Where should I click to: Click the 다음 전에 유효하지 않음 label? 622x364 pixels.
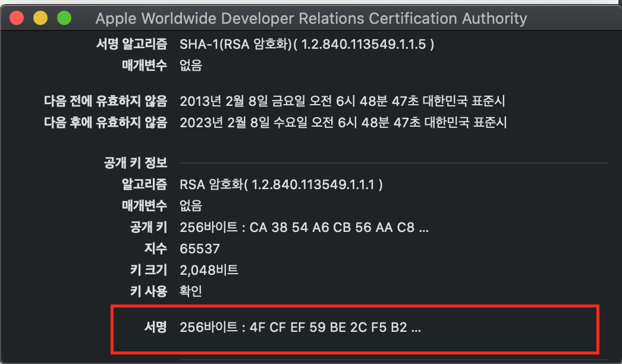[x=105, y=101]
